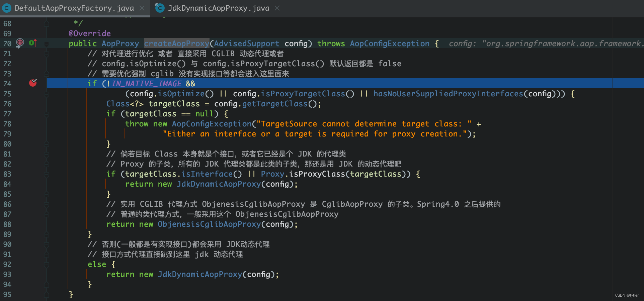Click JdkDynamicAopProxy constructor on line 93
Viewport: 644px width, 301px height.
tap(200, 274)
